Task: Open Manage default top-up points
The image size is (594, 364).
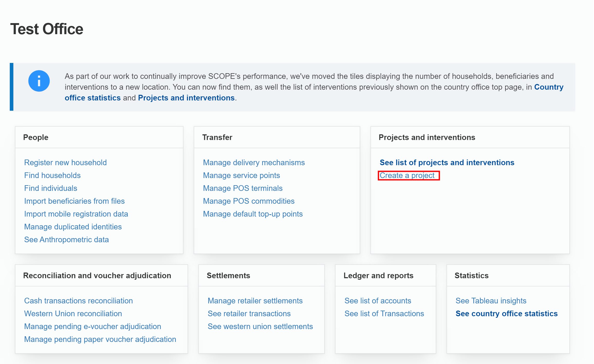Action: point(253,214)
